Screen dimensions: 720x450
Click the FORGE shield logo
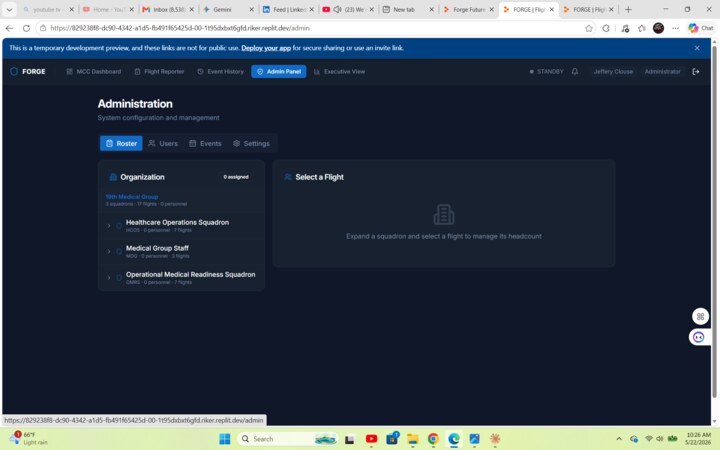14,71
